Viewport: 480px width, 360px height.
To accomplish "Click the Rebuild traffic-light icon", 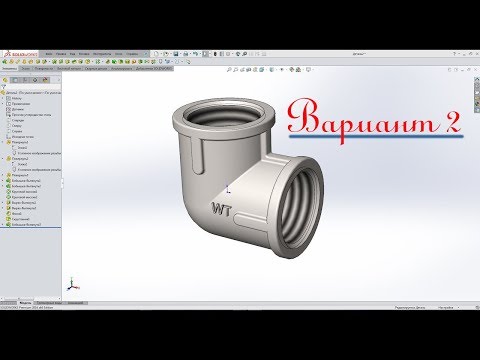I will (x=215, y=54).
